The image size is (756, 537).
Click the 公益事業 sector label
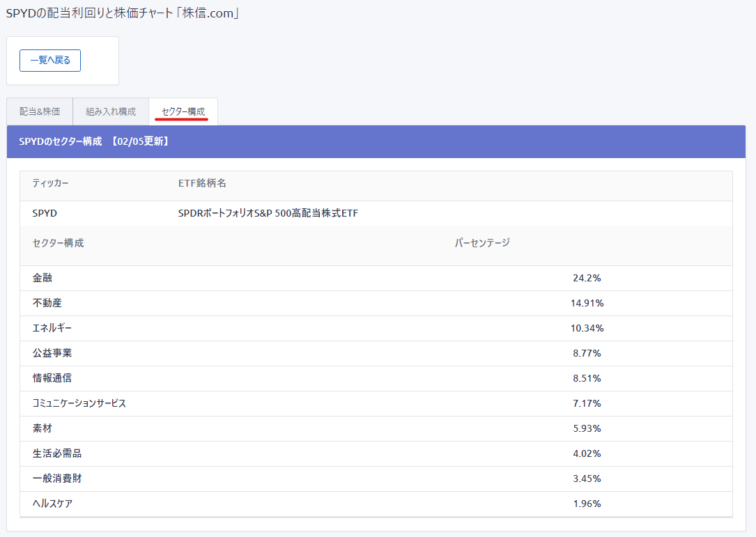tap(52, 353)
